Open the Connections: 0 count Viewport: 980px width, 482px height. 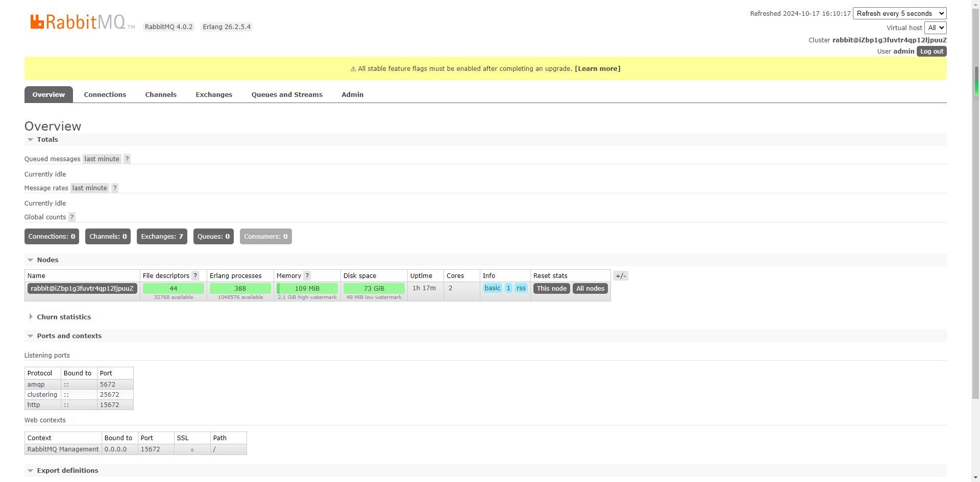tap(52, 237)
